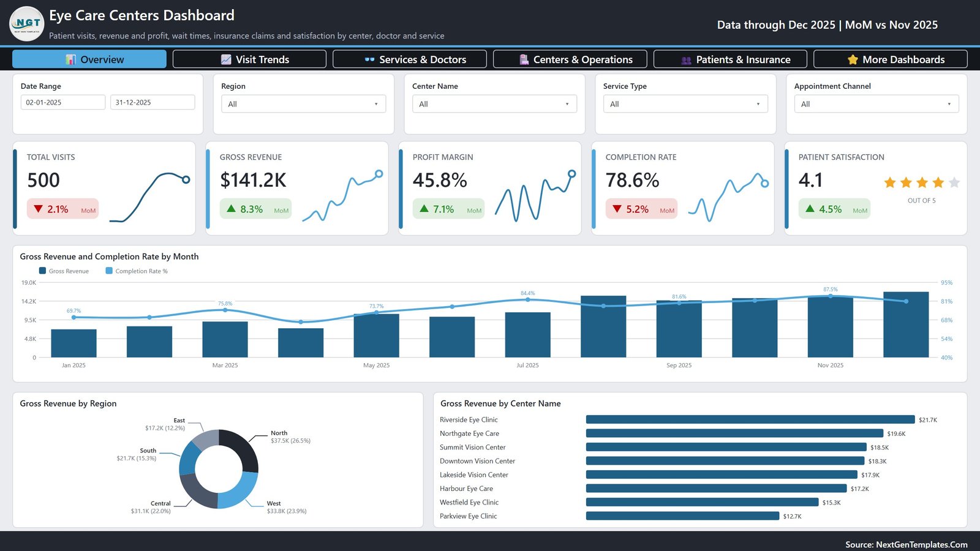Viewport: 980px width, 551px height.
Task: Click the $21.7K label beside Riverside bar
Action: (928, 420)
